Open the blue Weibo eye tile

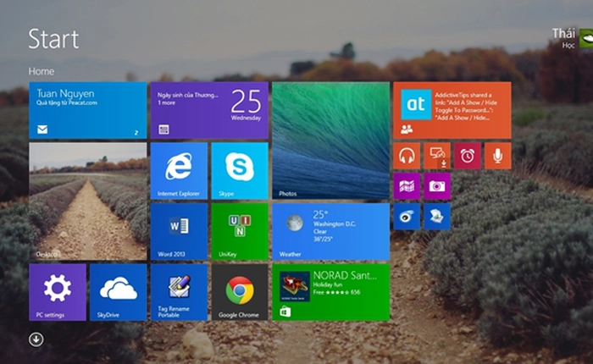point(407,217)
